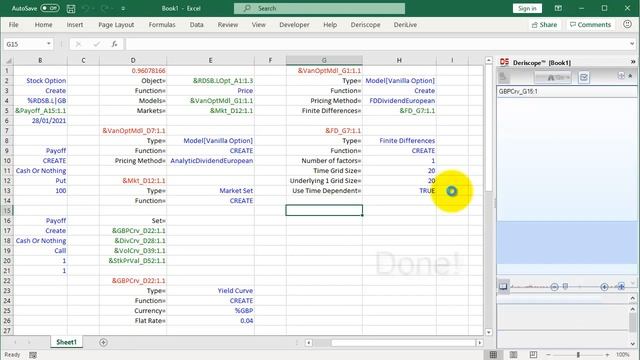Screen dimensions: 640x360
Task: Click the down chevron at the Deriscope pane bottom
Action: point(632,344)
